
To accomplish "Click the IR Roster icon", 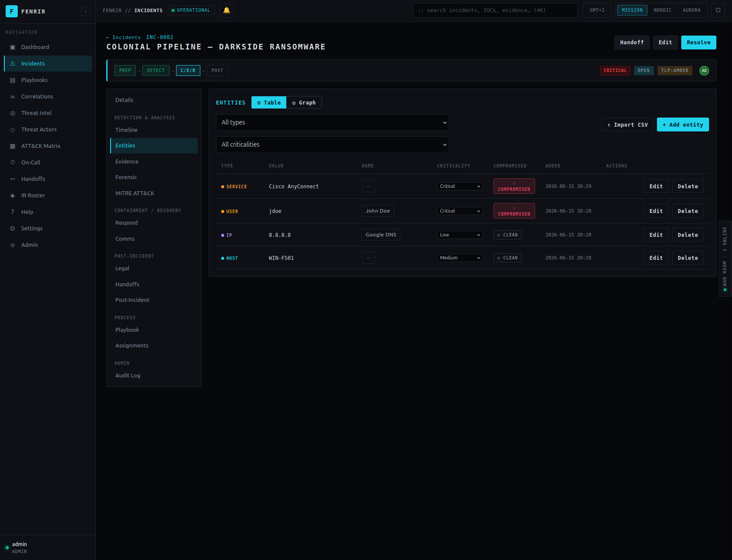I will click(13, 196).
